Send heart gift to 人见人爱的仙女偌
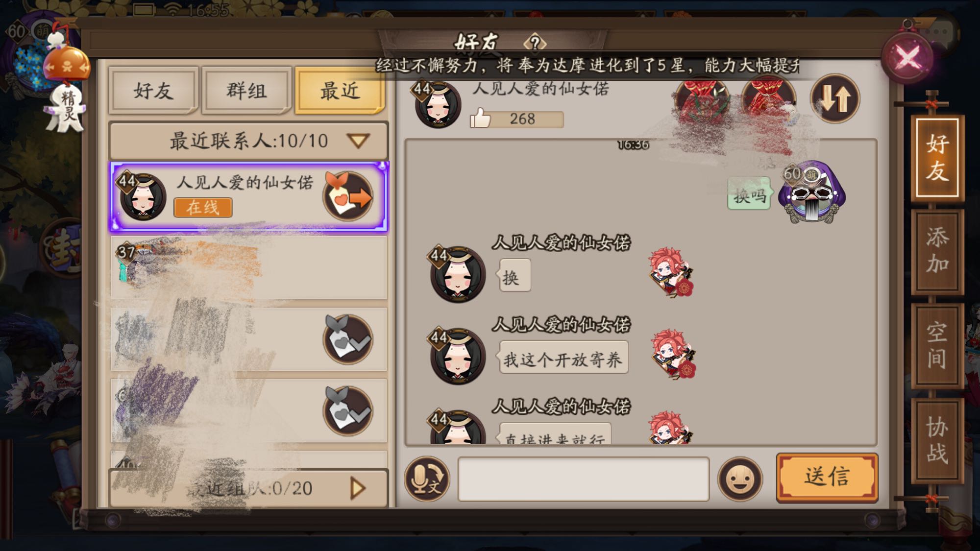 click(348, 196)
